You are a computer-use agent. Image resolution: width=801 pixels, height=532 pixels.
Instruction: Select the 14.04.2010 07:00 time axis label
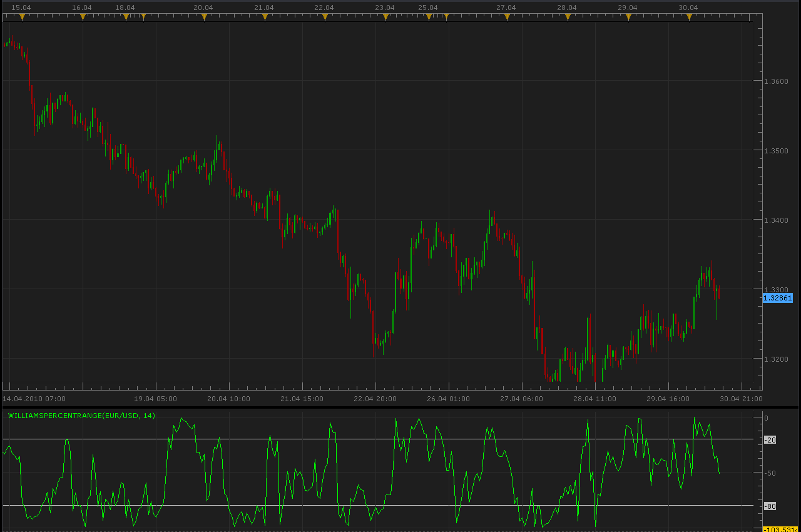34,398
